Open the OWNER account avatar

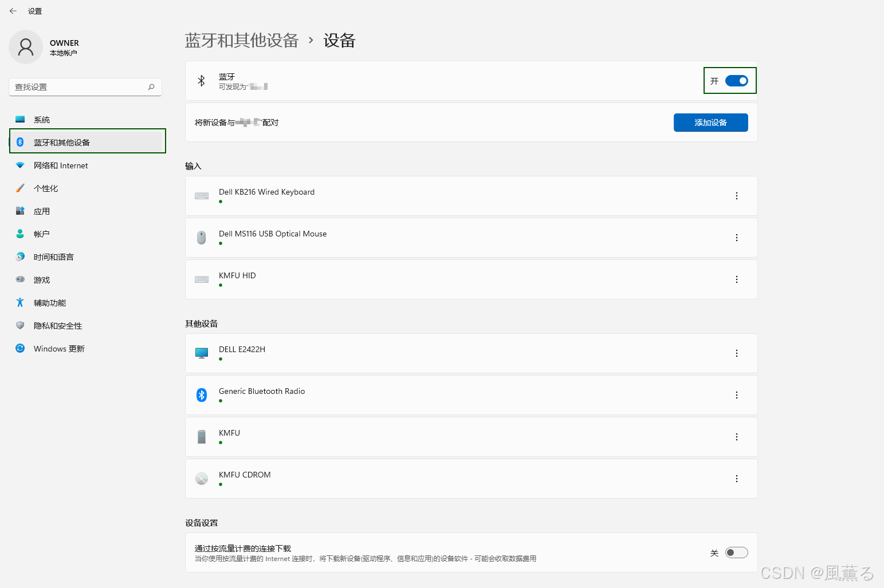click(x=26, y=47)
